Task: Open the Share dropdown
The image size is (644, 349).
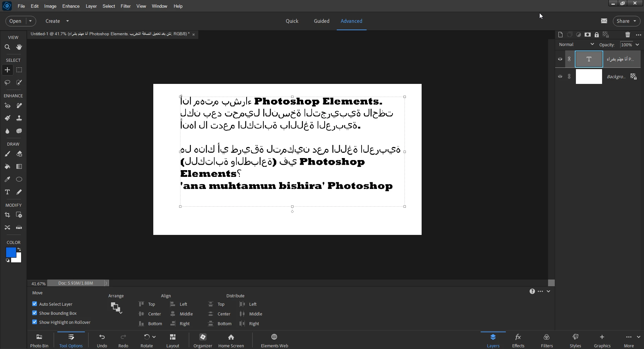Action: 627,21
